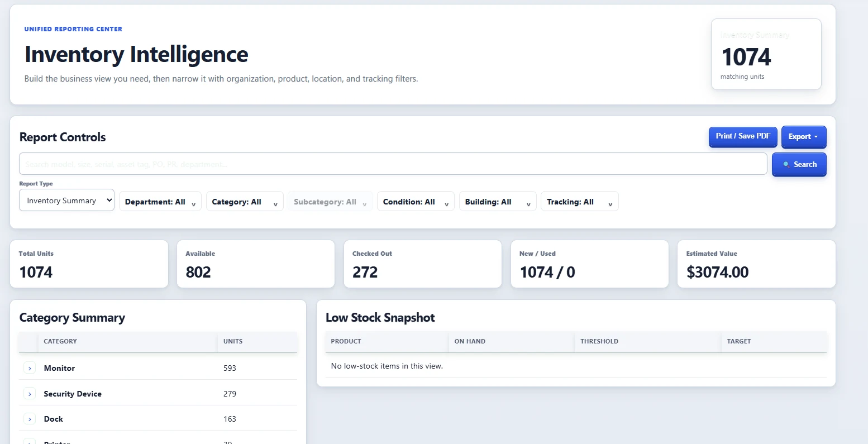Focus the report search text field
Screen dimensions: 868x444
pyautogui.click(x=393, y=164)
